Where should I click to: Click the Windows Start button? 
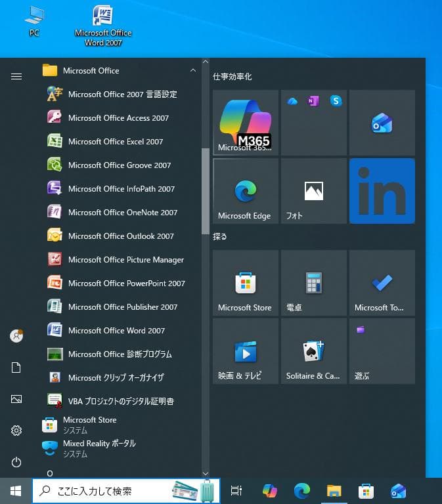coord(16,491)
